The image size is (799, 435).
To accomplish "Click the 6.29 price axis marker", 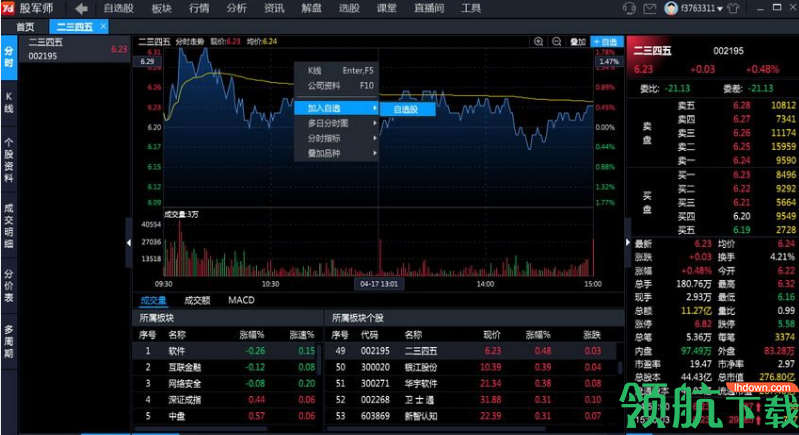I will (x=147, y=61).
